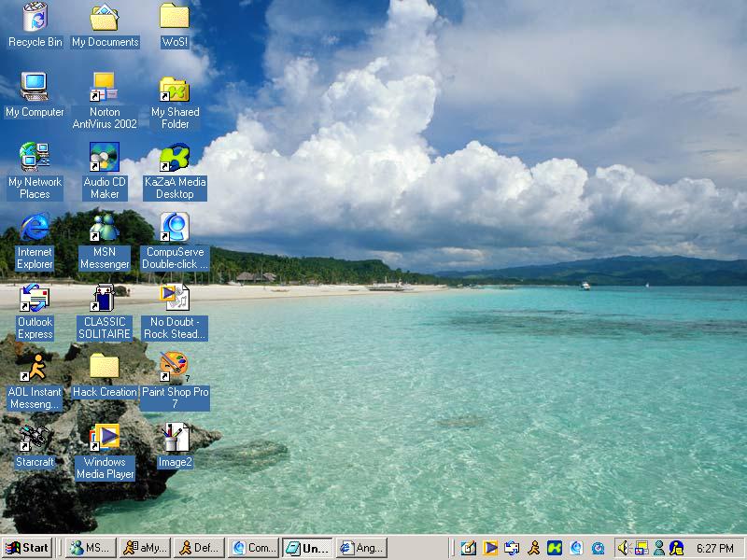Click the green KaZaA Quick Launch icon
This screenshot has width=747, height=560.
(555, 548)
